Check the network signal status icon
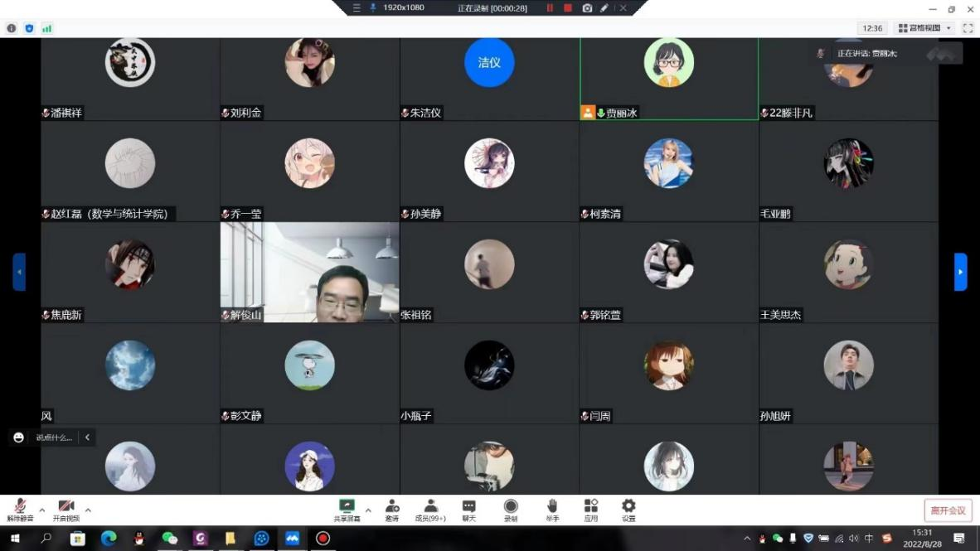 [47, 28]
